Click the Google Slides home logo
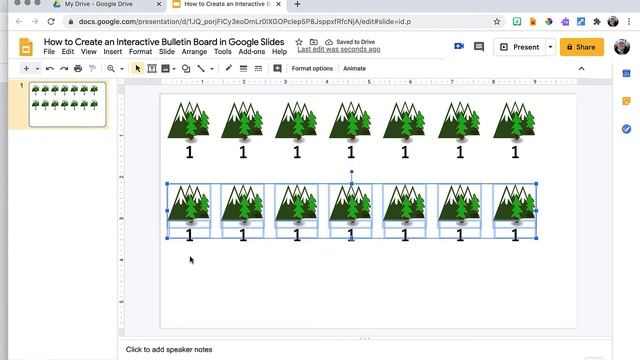The image size is (640, 360). pyautogui.click(x=26, y=47)
